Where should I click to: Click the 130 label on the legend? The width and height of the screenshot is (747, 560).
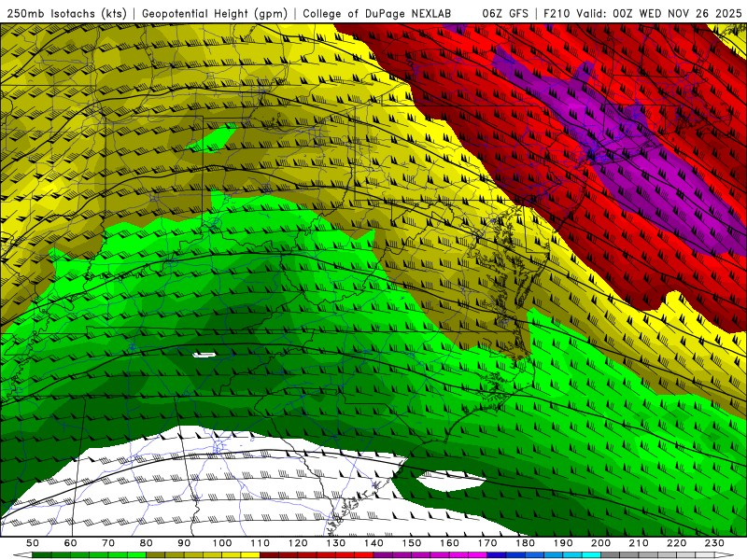tap(336, 543)
